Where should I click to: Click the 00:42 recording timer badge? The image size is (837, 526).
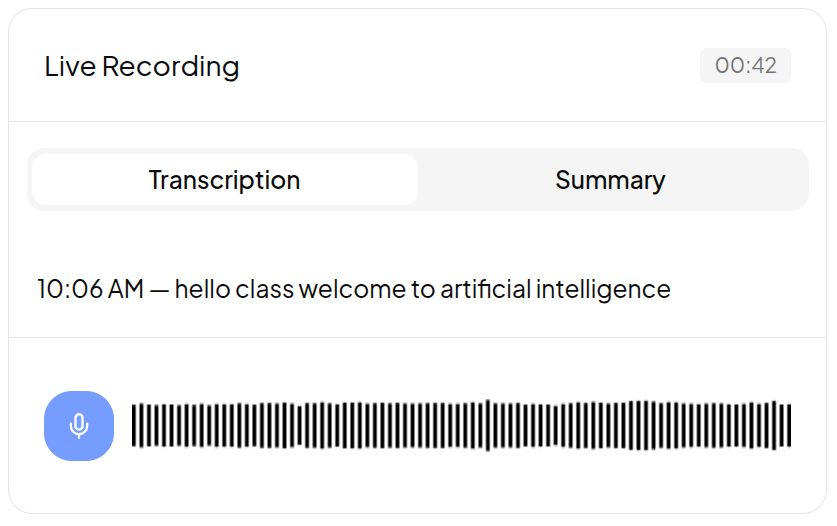(x=745, y=66)
